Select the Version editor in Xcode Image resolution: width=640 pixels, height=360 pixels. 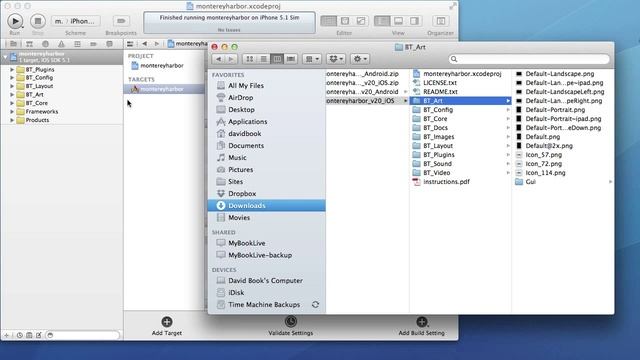(361, 21)
